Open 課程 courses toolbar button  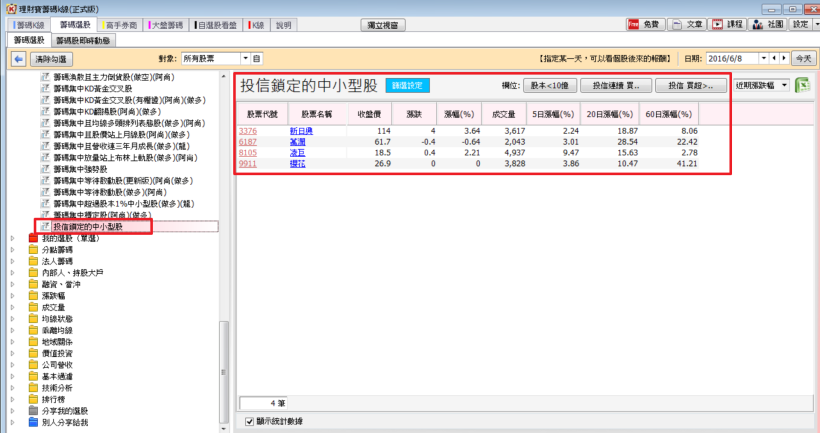(x=728, y=24)
